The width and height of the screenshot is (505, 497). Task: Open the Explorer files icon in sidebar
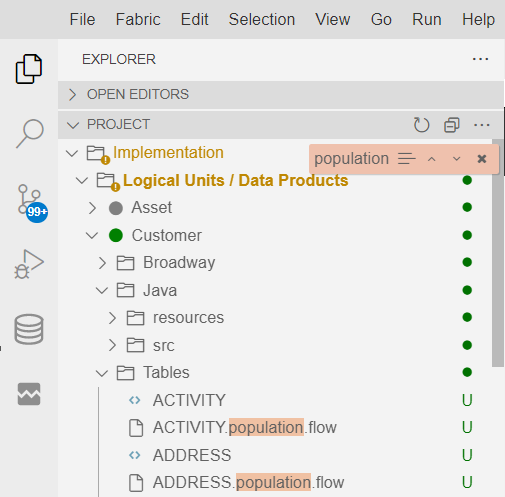point(29,69)
